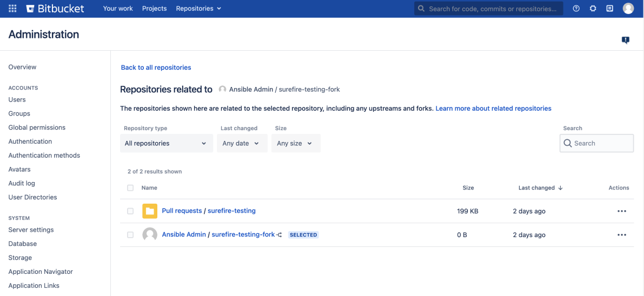Open Authentication in the sidebar
The width and height of the screenshot is (644, 296).
tap(30, 141)
